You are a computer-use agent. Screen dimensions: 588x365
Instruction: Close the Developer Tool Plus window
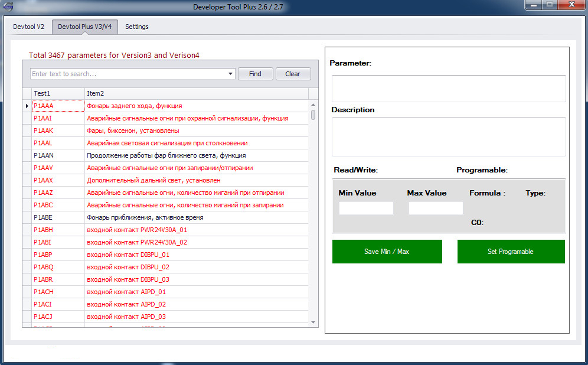click(572, 5)
